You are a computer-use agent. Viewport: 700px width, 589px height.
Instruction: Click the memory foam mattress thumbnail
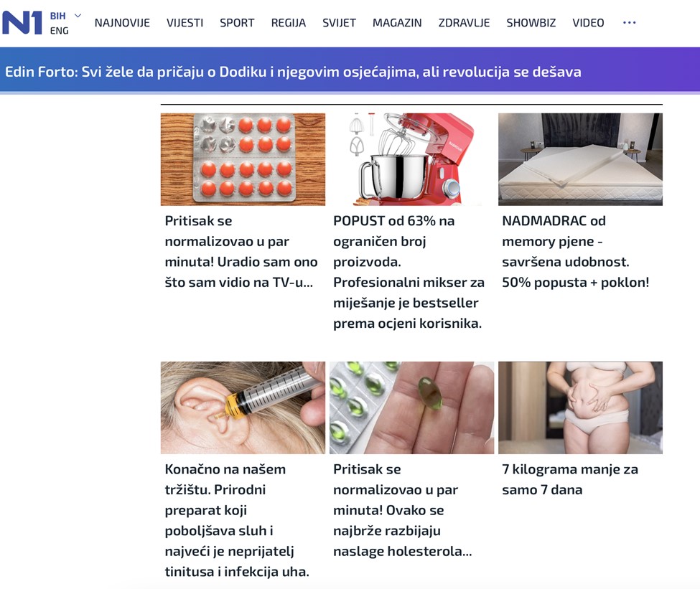pyautogui.click(x=580, y=159)
